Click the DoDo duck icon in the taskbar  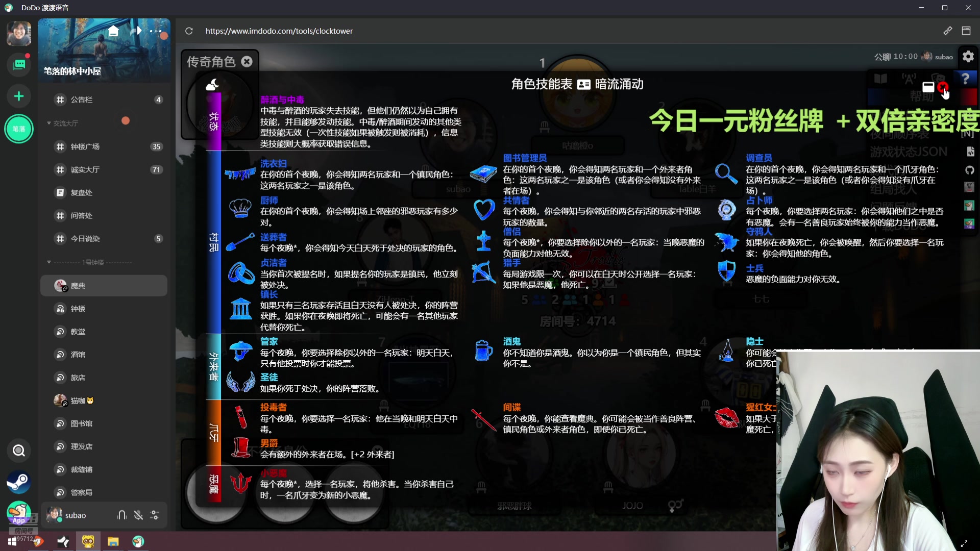pyautogui.click(x=138, y=541)
